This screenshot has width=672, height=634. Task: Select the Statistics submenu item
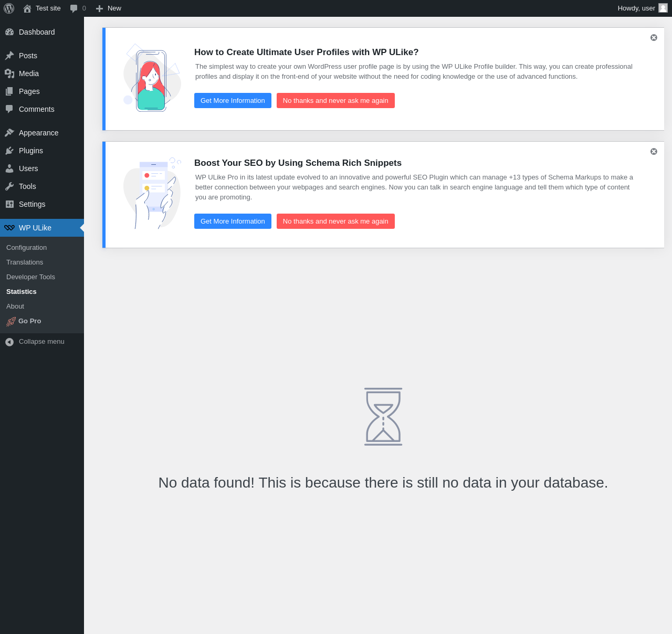click(x=42, y=292)
